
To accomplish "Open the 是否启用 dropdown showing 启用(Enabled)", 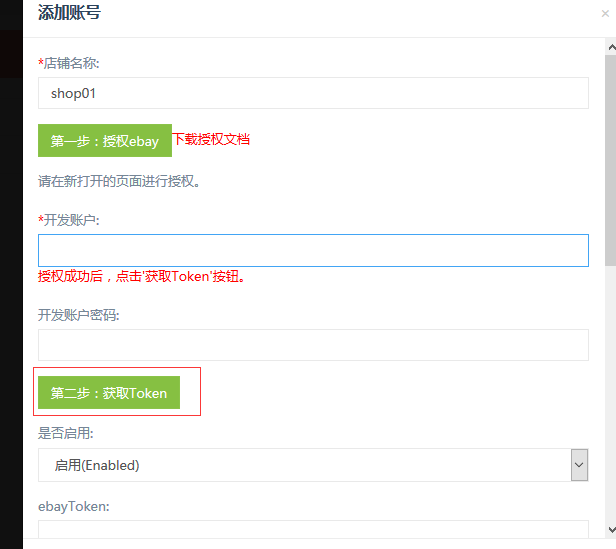I will [x=313, y=465].
